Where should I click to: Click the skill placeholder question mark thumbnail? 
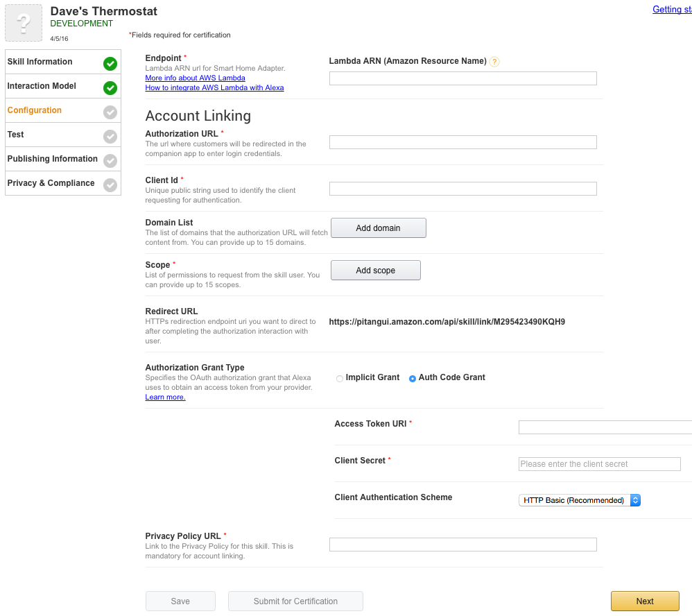pos(24,24)
